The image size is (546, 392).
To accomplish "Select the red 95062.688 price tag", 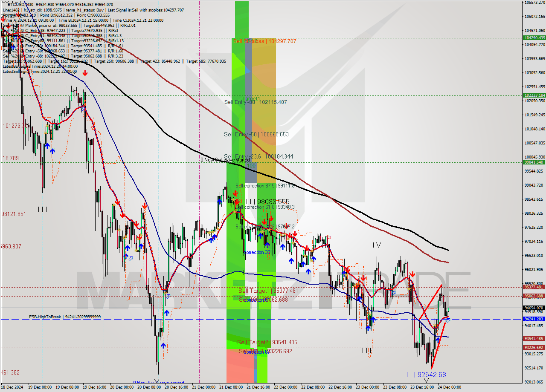I will pos(534,296).
